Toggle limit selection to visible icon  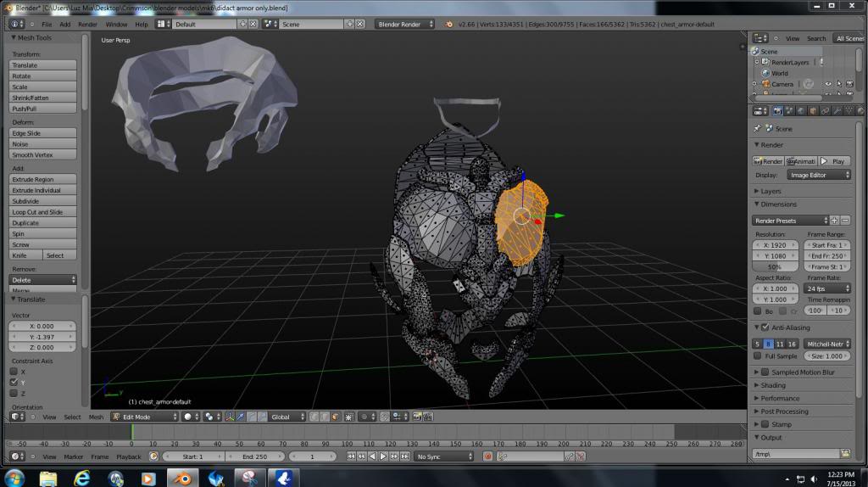click(348, 417)
